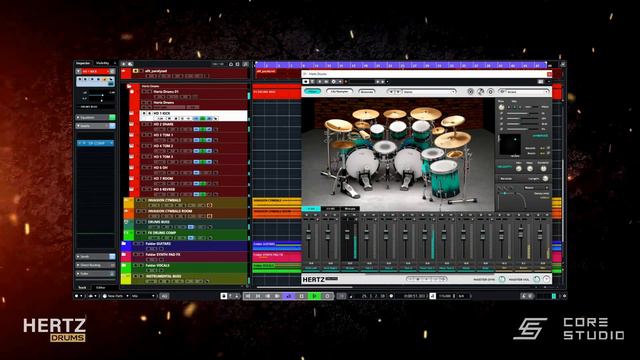Click the Master Tune knob in the plugin
Image resolution: width=640 pixels, height=360 pixels.
pyautogui.click(x=502, y=279)
